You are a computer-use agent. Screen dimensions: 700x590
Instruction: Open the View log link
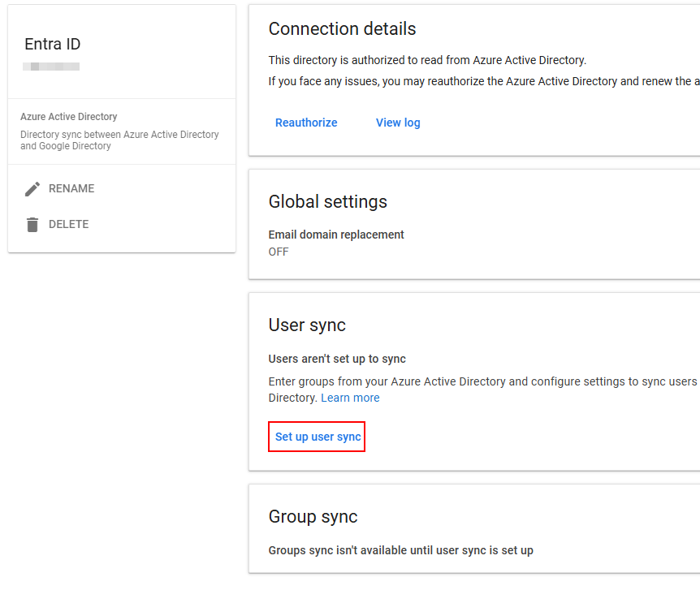coord(398,123)
